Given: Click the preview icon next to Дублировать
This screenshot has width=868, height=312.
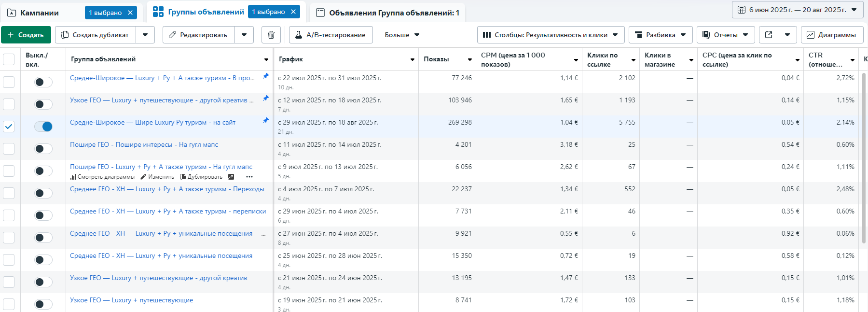Looking at the screenshot, I should pyautogui.click(x=231, y=177).
